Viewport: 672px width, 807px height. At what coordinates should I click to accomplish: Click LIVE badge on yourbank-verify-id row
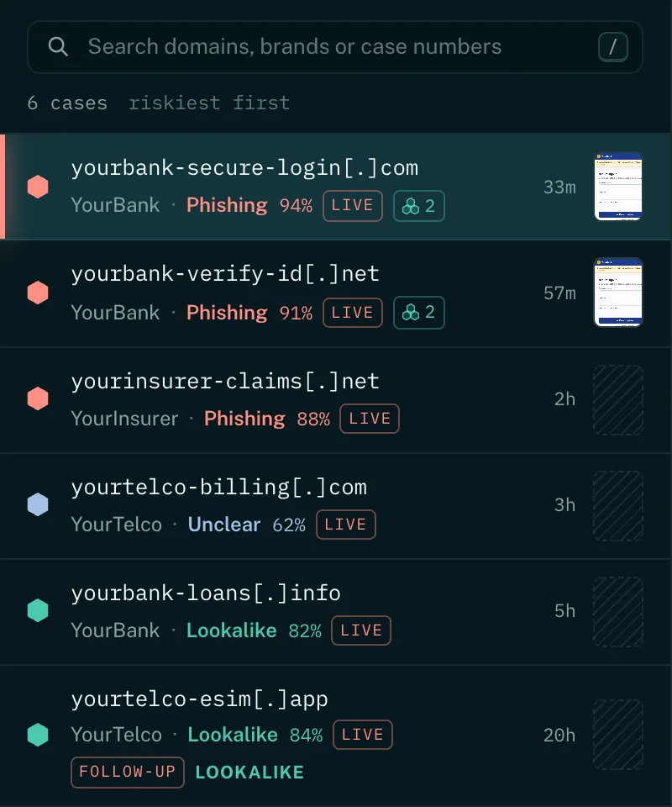(x=353, y=313)
